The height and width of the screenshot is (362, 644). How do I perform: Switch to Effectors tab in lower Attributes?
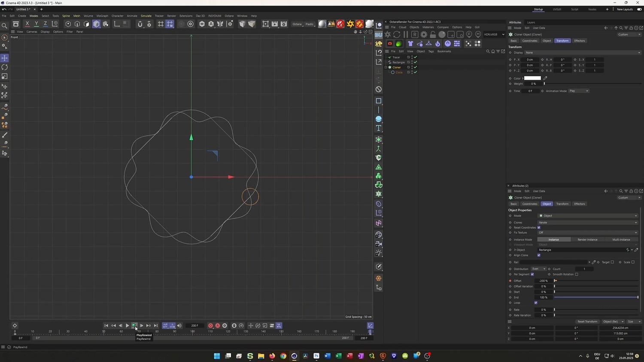point(580,204)
